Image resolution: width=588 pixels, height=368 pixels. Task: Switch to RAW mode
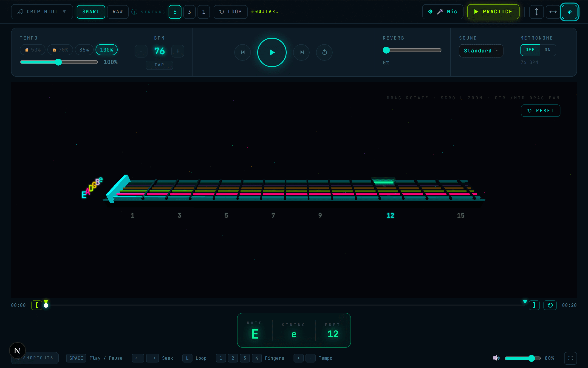(x=118, y=12)
